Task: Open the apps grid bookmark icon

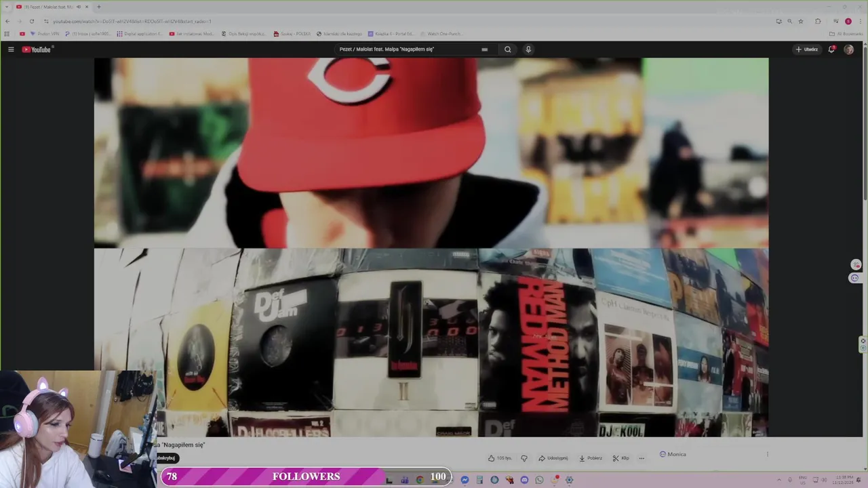Action: (7, 33)
